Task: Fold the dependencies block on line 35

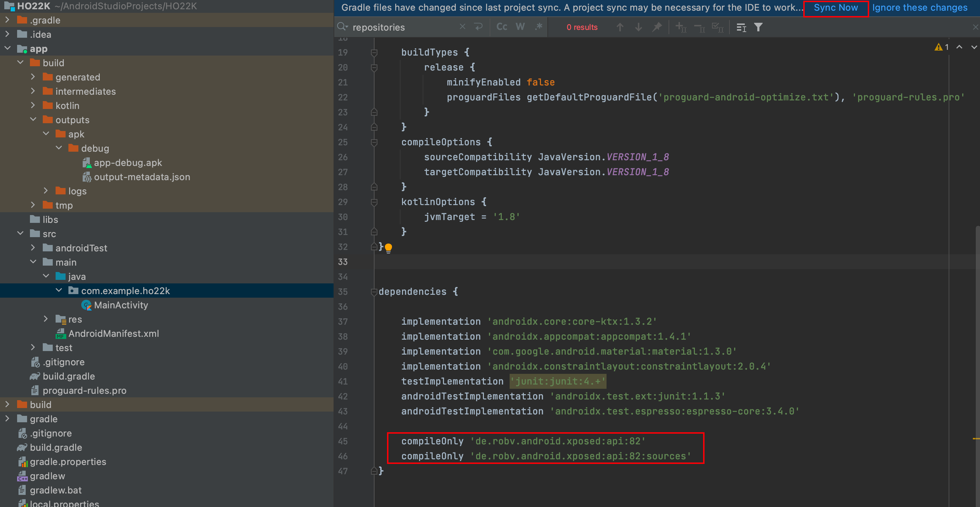Action: click(374, 292)
